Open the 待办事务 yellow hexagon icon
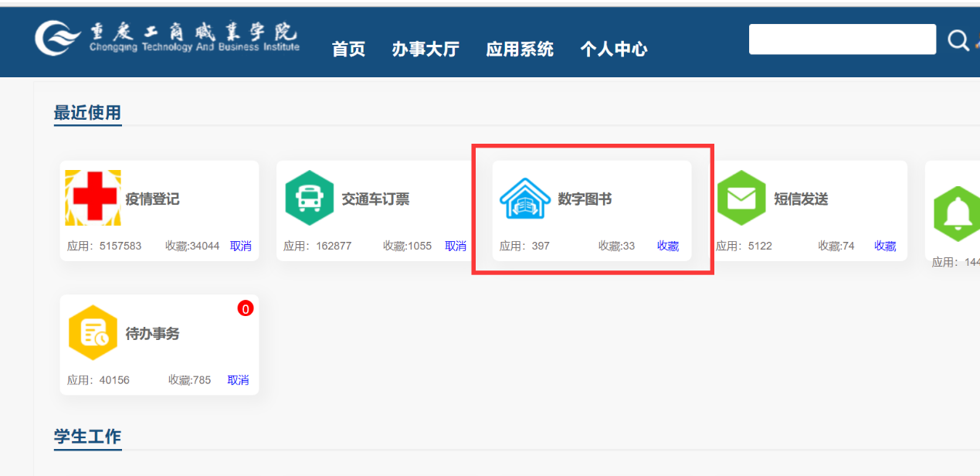980x476 pixels. point(93,333)
